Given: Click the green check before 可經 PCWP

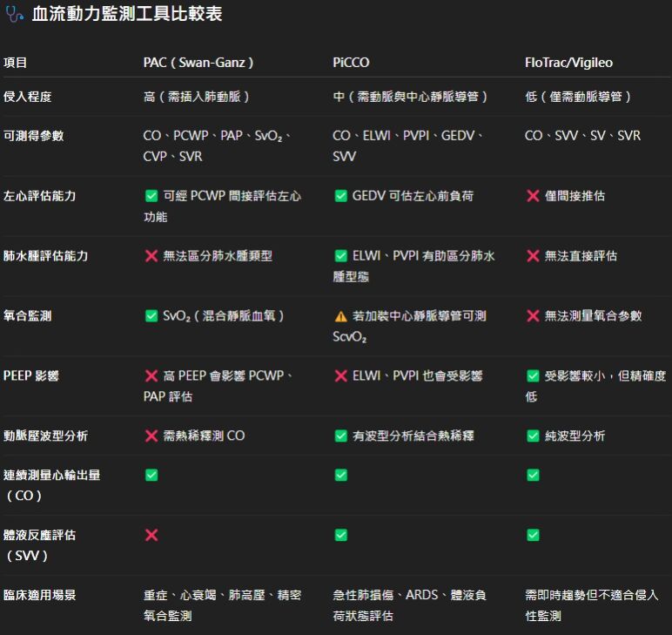Looking at the screenshot, I should click(x=151, y=196).
